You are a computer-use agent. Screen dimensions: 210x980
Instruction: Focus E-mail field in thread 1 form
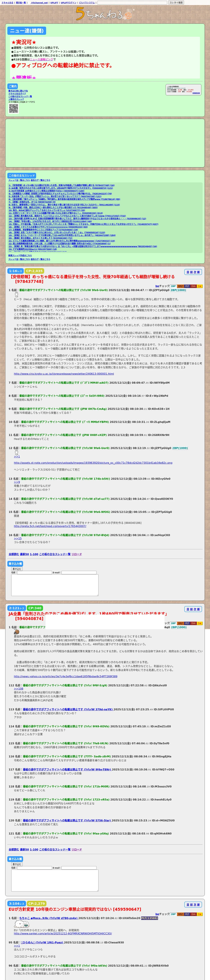[x=79, y=572]
